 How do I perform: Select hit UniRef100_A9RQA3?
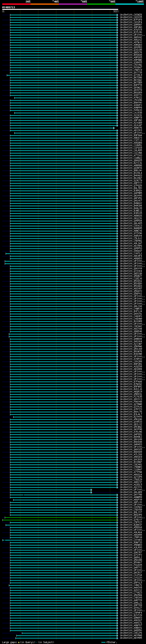131,45
